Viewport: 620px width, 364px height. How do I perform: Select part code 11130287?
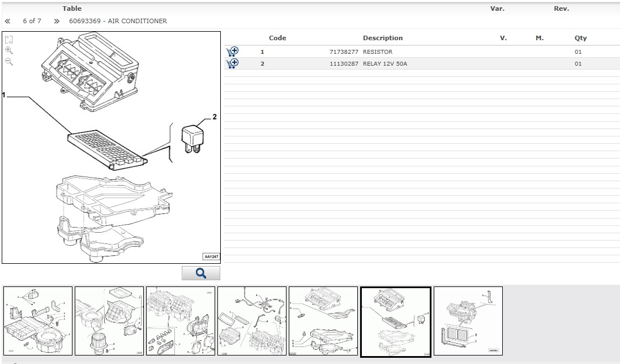click(x=344, y=63)
